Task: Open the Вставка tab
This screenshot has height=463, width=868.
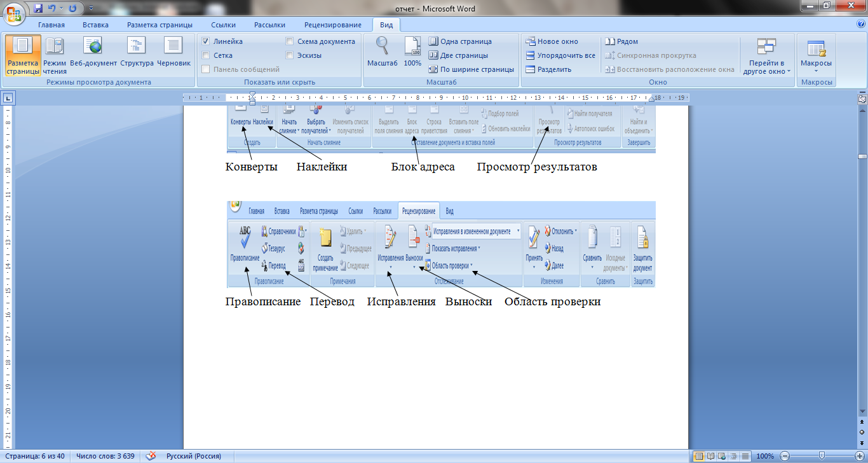Action: (x=95, y=25)
